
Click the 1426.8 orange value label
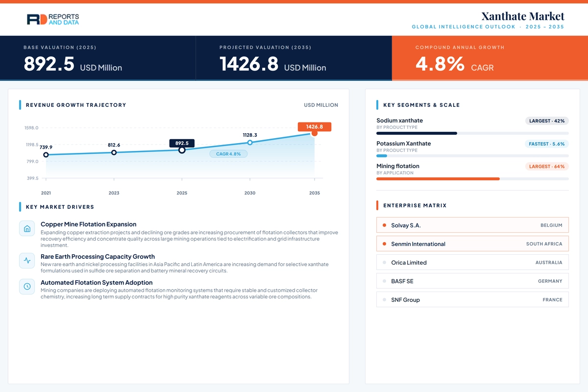pyautogui.click(x=315, y=126)
